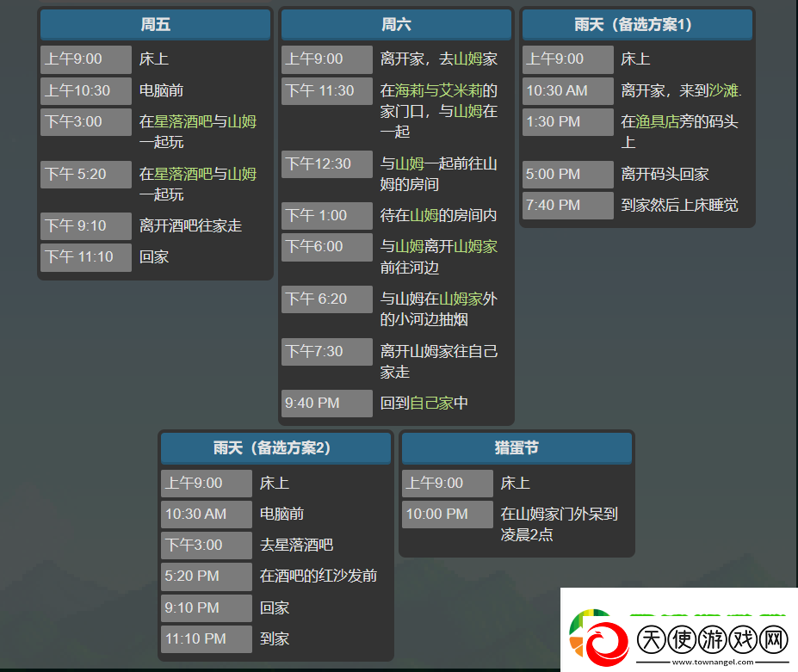Image resolution: width=798 pixels, height=672 pixels.
Task: Click the 周六 schedule header
Action: pos(396,24)
